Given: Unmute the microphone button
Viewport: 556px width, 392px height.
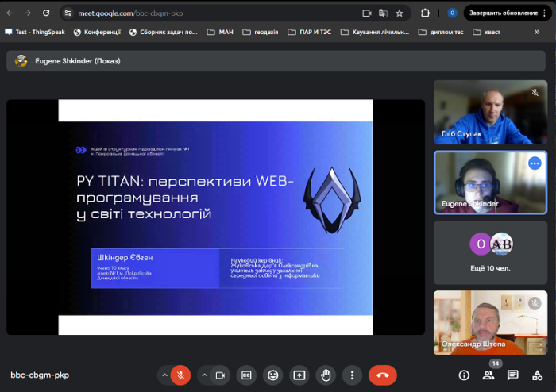Looking at the screenshot, I should 181,375.
